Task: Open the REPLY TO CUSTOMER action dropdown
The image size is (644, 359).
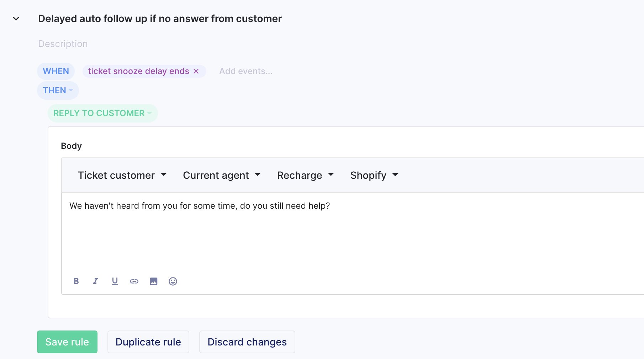Action: (x=103, y=113)
